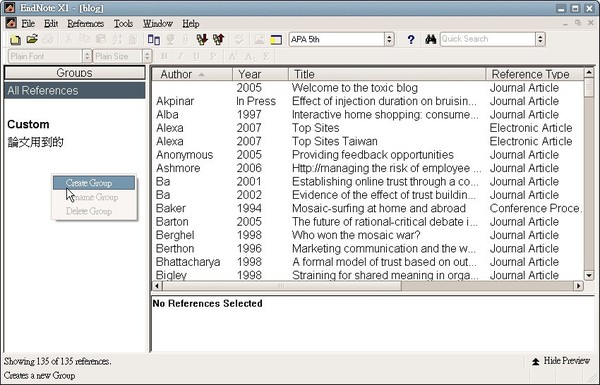Click the Show Library Window icon
Image resolution: width=600 pixels, height=385 pixels.
(154, 39)
